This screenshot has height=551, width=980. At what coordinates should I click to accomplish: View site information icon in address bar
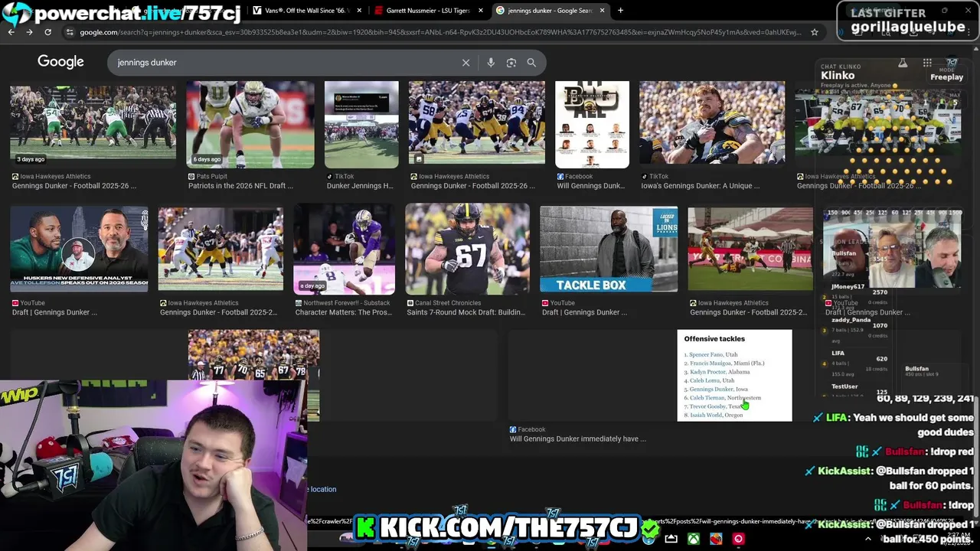pyautogui.click(x=70, y=32)
